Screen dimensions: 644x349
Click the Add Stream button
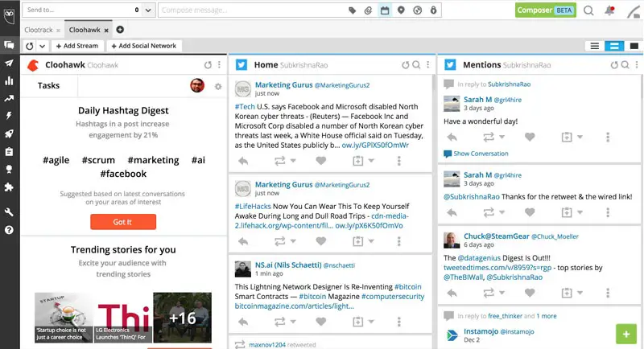77,46
